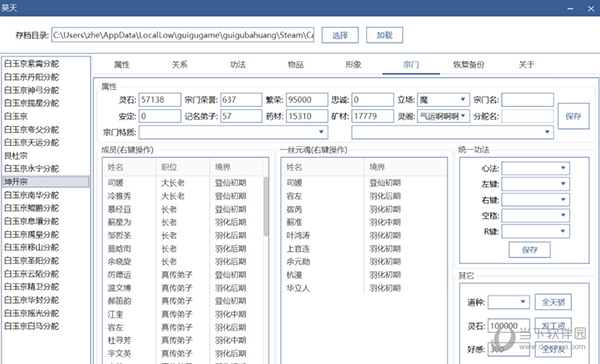Expand the 宗门特质 first dropdown

click(x=233, y=132)
